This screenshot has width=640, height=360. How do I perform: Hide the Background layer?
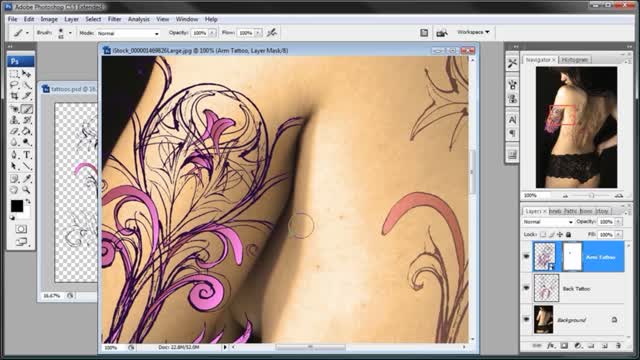point(526,319)
